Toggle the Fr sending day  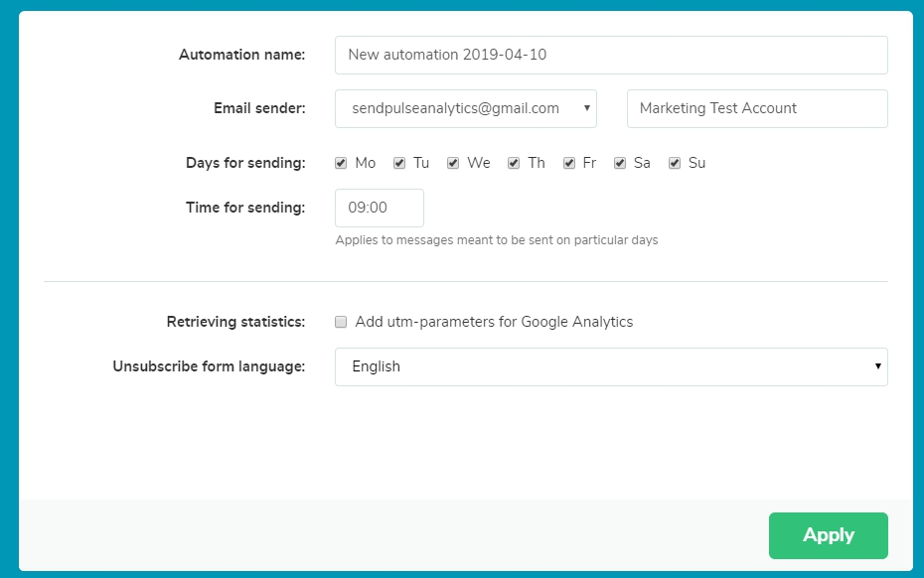coord(568,163)
